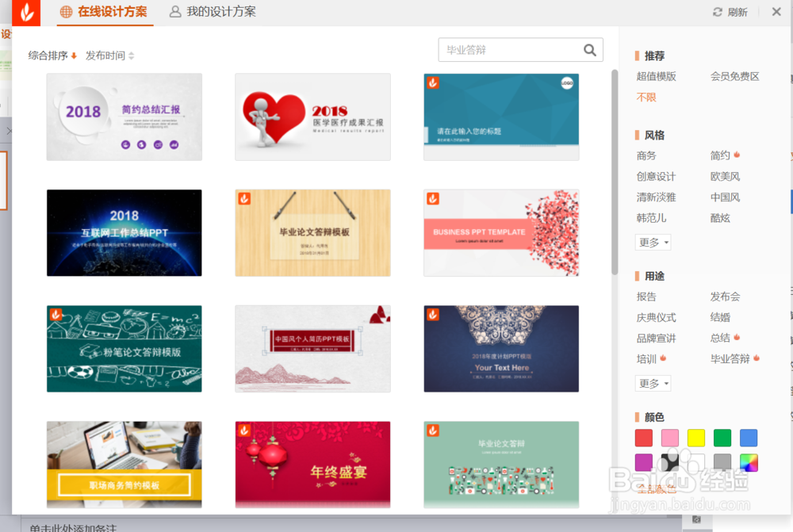Switch to 在线设计方案 tab
Viewport: 793px width, 532px height.
(105, 12)
